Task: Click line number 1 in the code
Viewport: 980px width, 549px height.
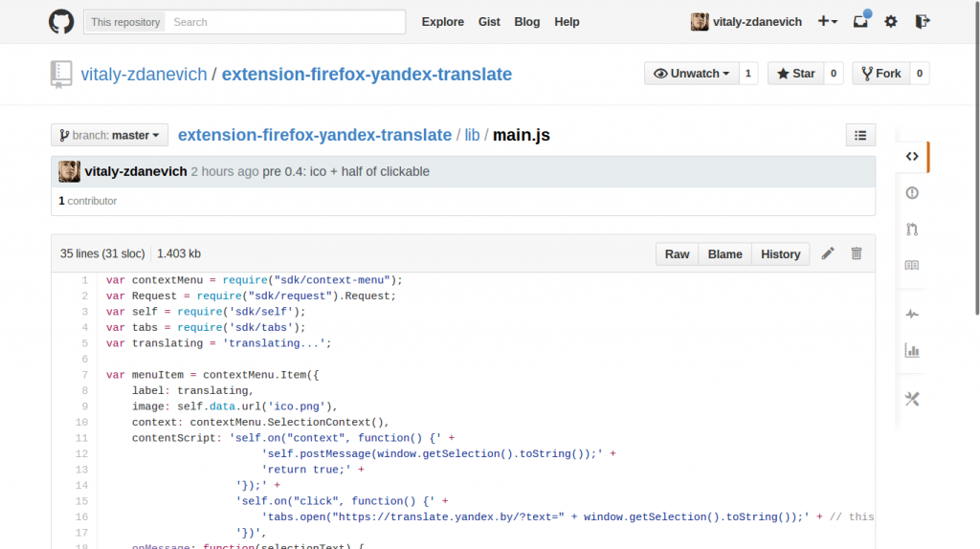Action: pyautogui.click(x=84, y=280)
